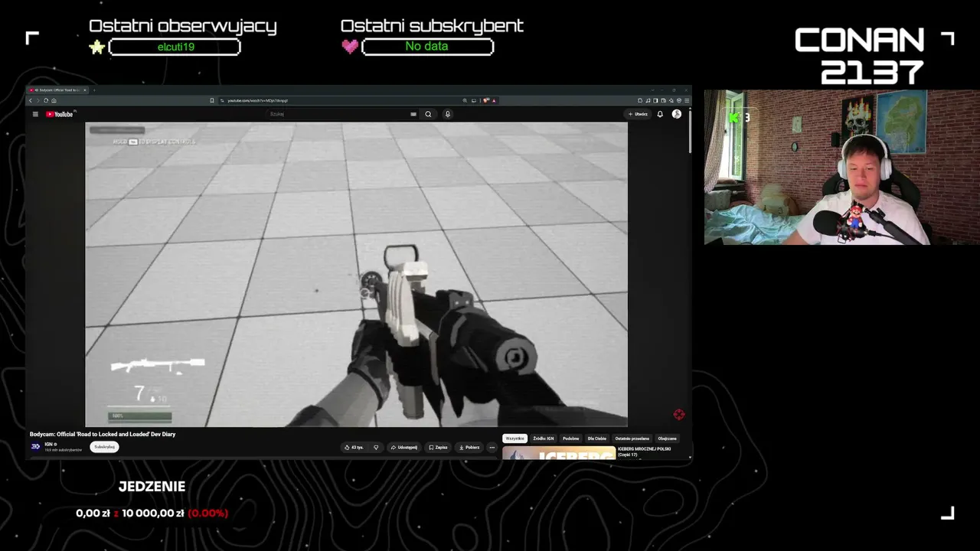The height and width of the screenshot is (551, 980).
Task: Click the browser back arrow
Action: [x=31, y=100]
